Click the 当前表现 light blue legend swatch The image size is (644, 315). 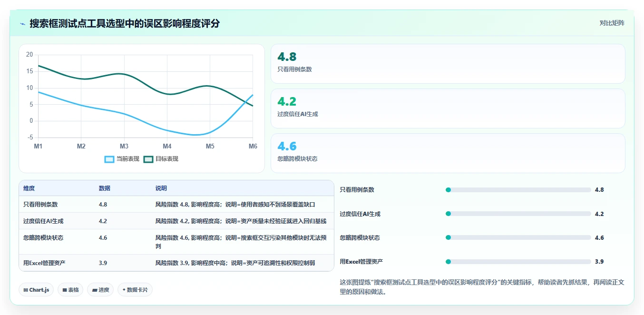coord(109,159)
